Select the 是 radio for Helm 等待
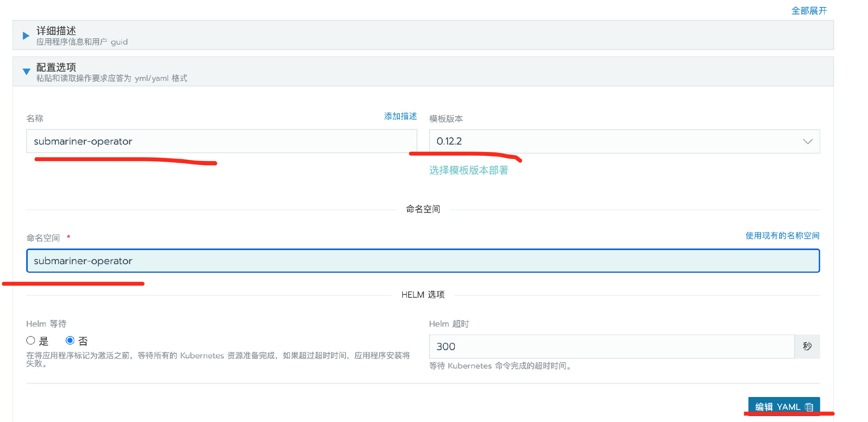The image size is (868, 422). [30, 341]
